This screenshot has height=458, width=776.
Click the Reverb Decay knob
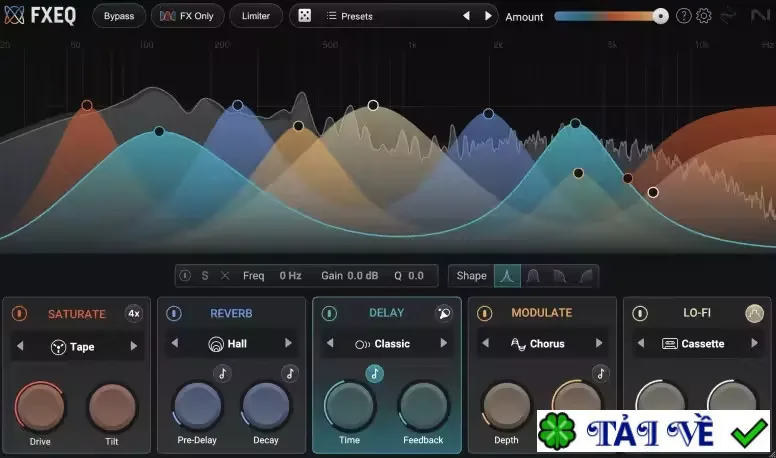click(x=266, y=405)
